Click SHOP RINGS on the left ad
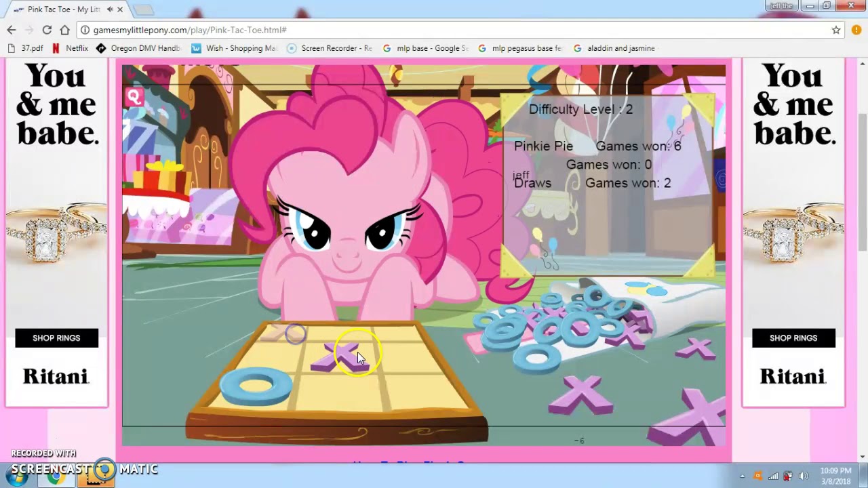This screenshot has height=488, width=868. [56, 338]
